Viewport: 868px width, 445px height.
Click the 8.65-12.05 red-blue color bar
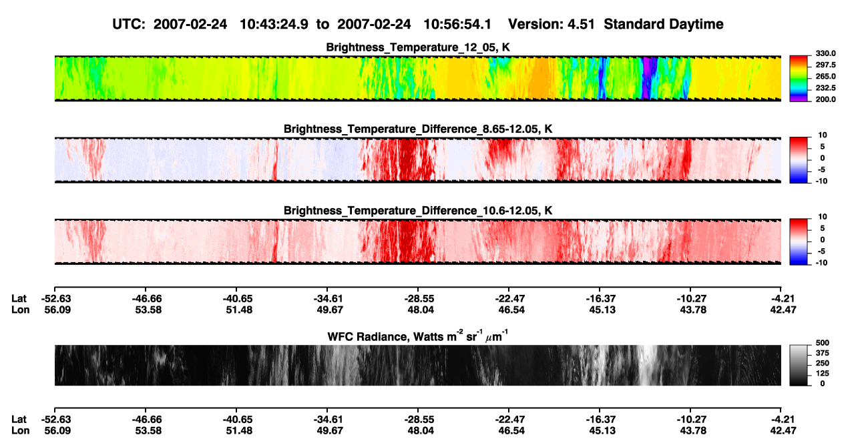tap(799, 160)
